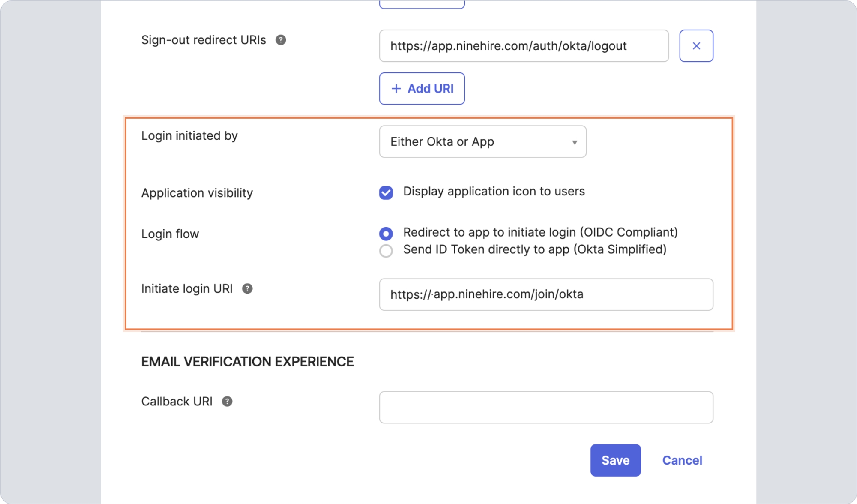
Task: Click the dropdown arrow on Either Okta or App
Action: pyautogui.click(x=575, y=142)
